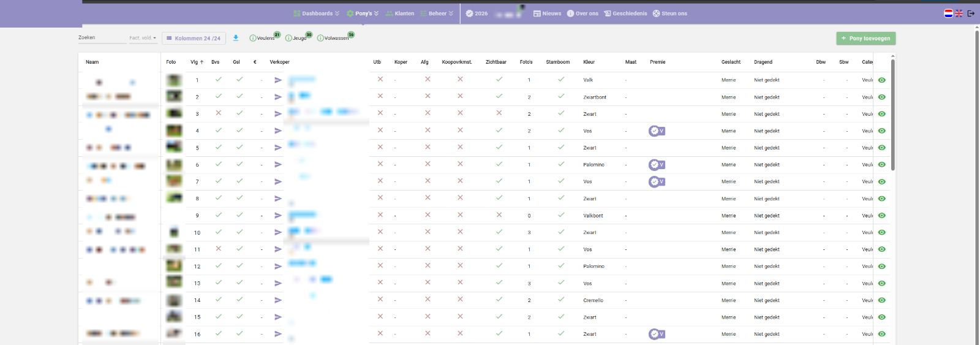Click the Vlg sort arrow icon

[202, 62]
